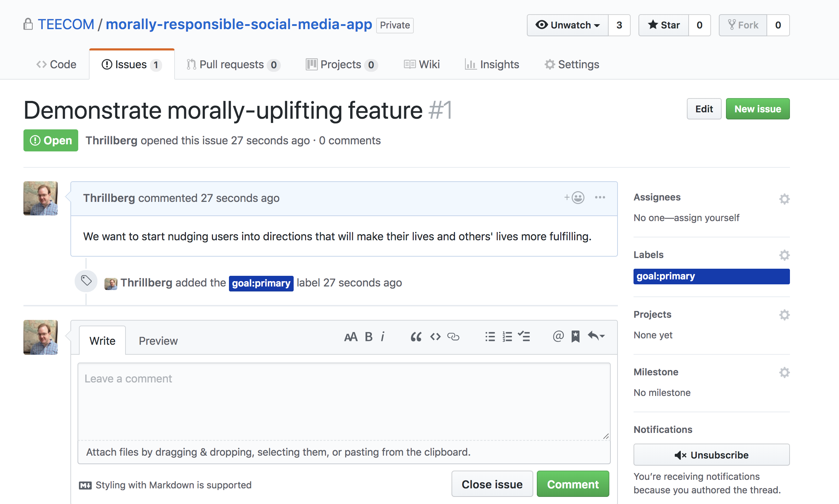Click the Markdown icon in the footer
Viewport: 839px width, 504px height.
pyautogui.click(x=85, y=486)
